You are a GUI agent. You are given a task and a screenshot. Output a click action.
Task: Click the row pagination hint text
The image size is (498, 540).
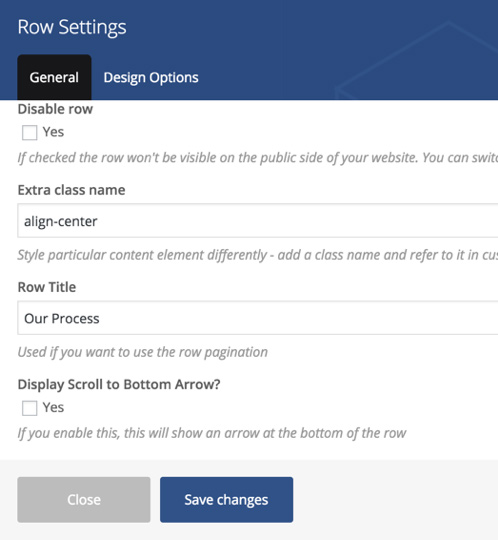coord(143,352)
